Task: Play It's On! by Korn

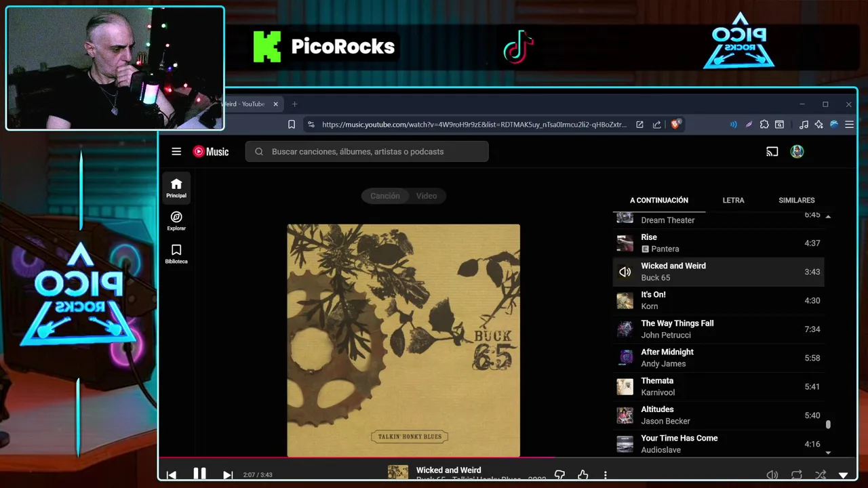Action: click(718, 300)
